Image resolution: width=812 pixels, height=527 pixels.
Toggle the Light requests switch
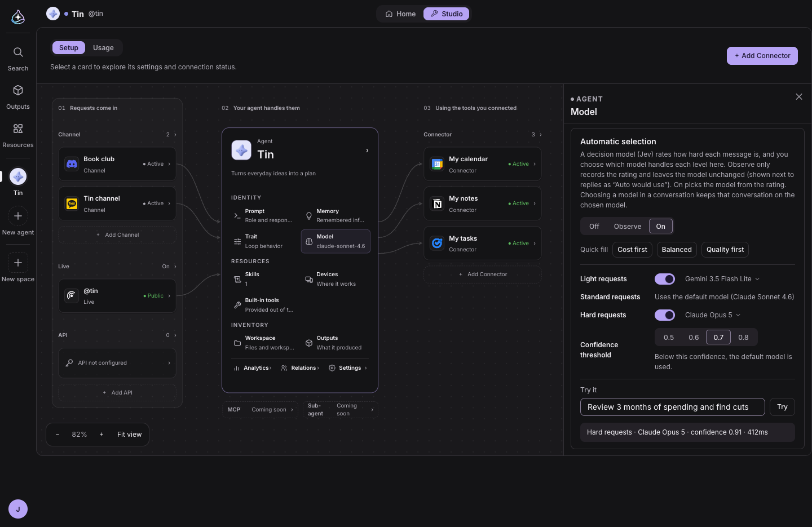[665, 279]
